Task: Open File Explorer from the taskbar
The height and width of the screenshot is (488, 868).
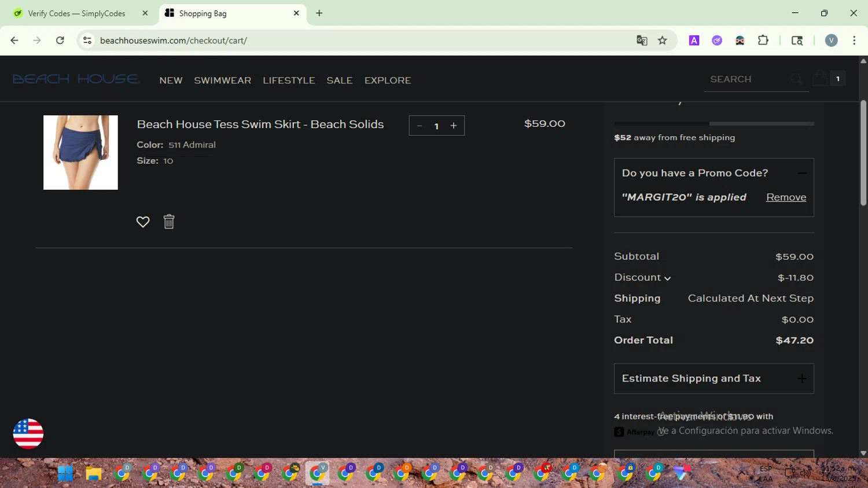Action: (x=93, y=474)
